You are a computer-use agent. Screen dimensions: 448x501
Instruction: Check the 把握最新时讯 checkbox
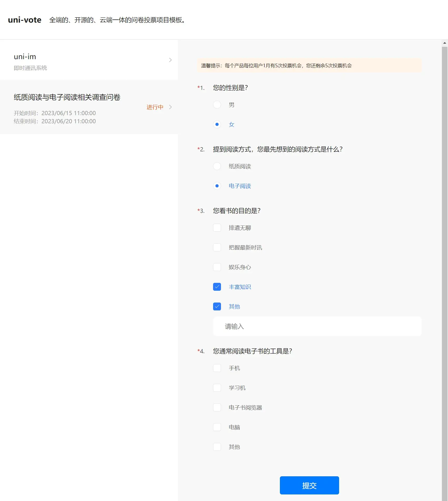point(217,247)
